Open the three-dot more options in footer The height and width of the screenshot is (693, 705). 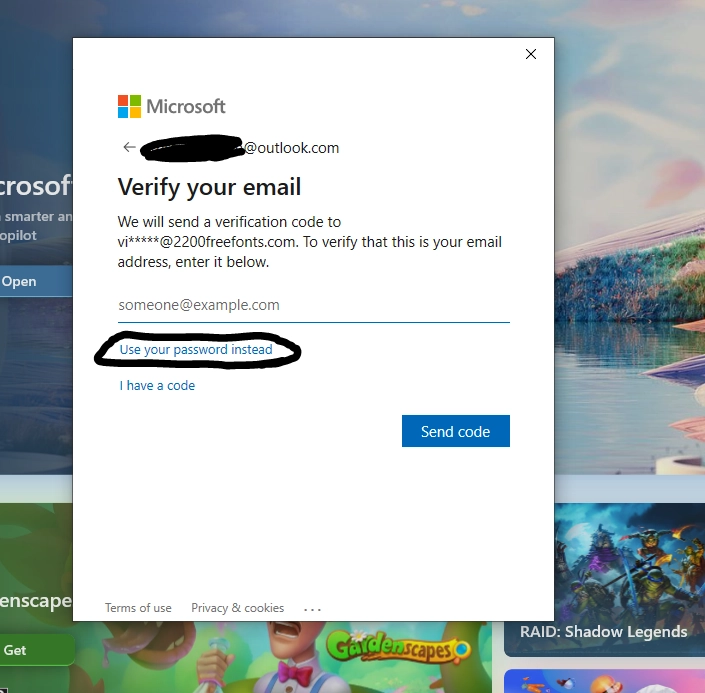click(312, 609)
